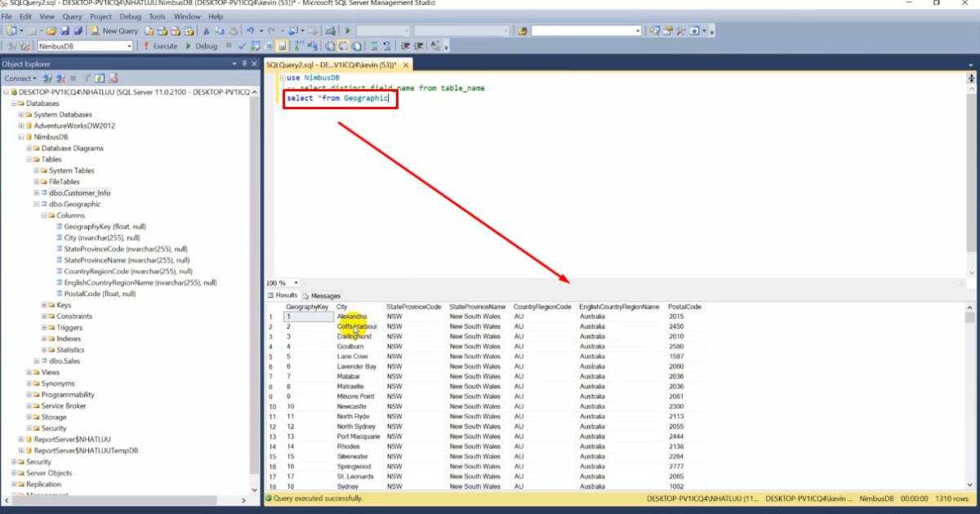Select the GeographyKey cell of row 1
This screenshot has width=980, height=514.
point(307,316)
